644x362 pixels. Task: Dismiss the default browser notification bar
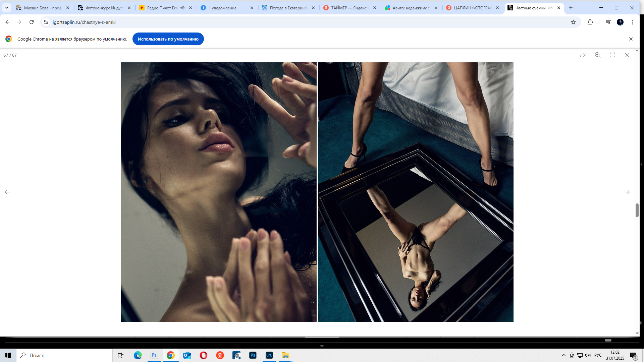point(631,39)
